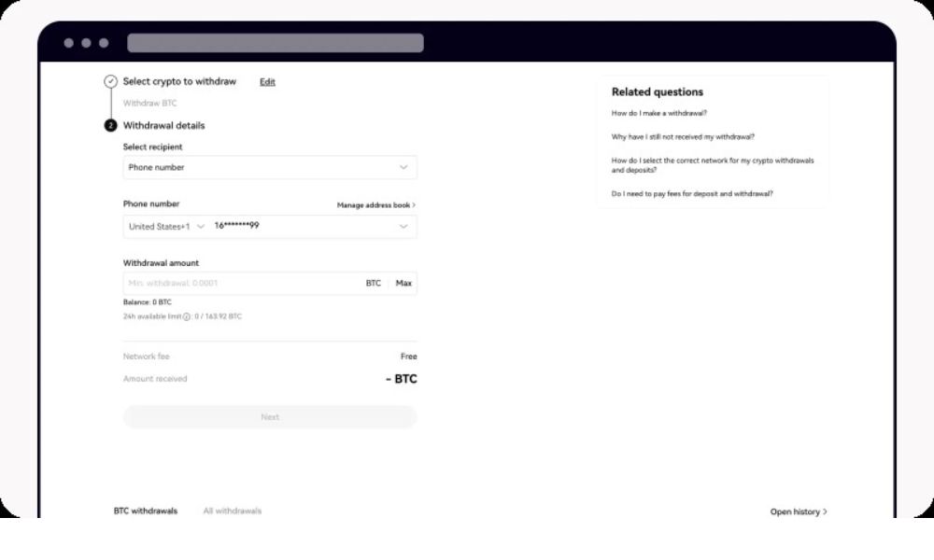The height and width of the screenshot is (560, 934).
Task: Click Edit next to Select crypto to withdraw
Action: [x=267, y=82]
